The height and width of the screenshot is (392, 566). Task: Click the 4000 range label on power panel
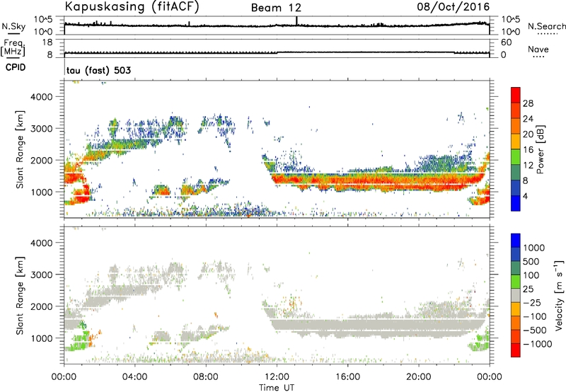pyautogui.click(x=42, y=97)
